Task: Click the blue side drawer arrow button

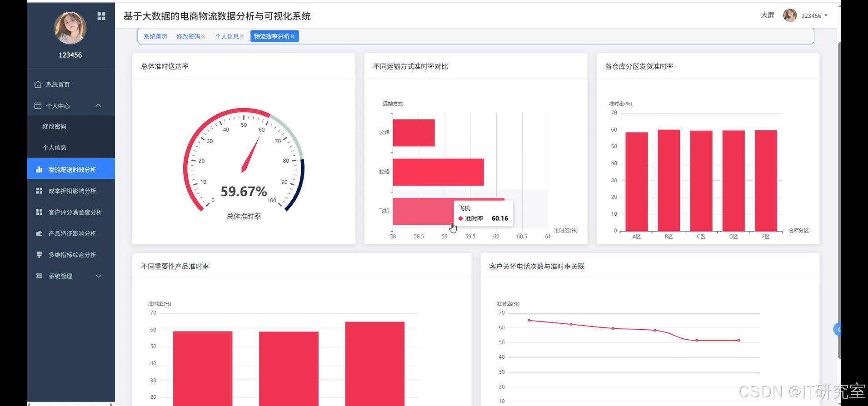Action: (838, 329)
